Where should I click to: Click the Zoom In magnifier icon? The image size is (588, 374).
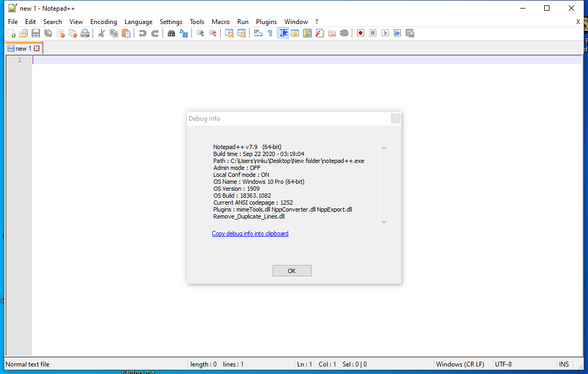(200, 33)
